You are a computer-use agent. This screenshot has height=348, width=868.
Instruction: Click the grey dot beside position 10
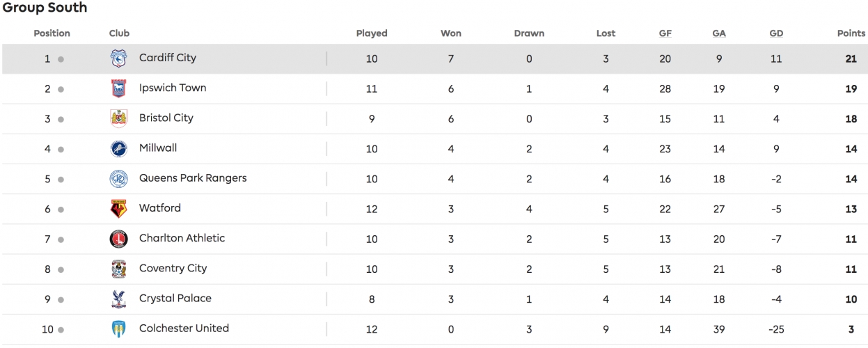[x=61, y=330]
